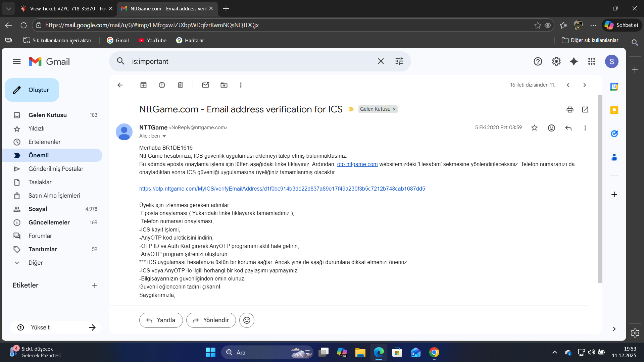
Task: Open Google account avatar S
Action: [x=612, y=61]
